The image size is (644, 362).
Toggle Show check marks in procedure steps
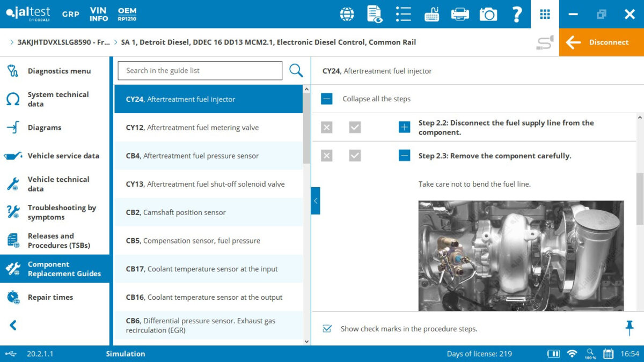pos(326,329)
